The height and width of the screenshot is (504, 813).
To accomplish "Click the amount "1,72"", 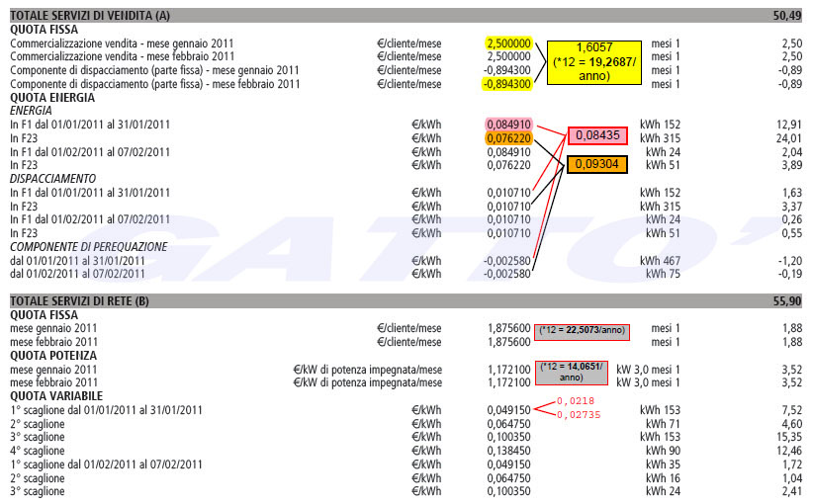I will (792, 464).
